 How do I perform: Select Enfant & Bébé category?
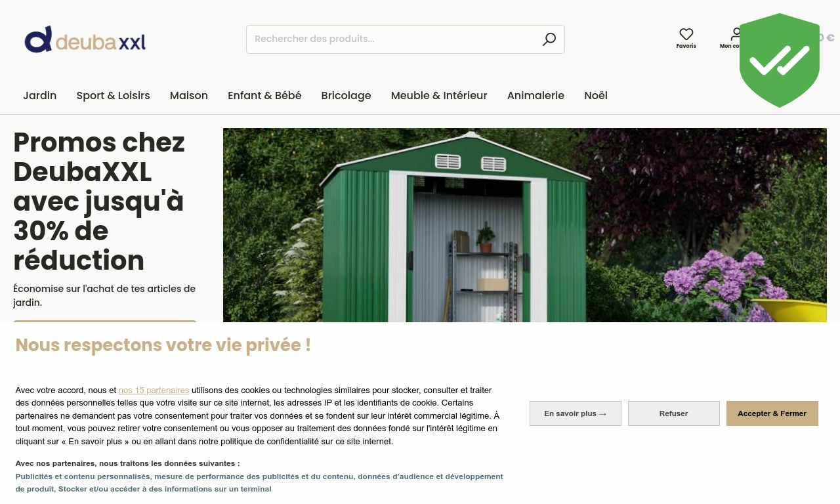point(264,96)
